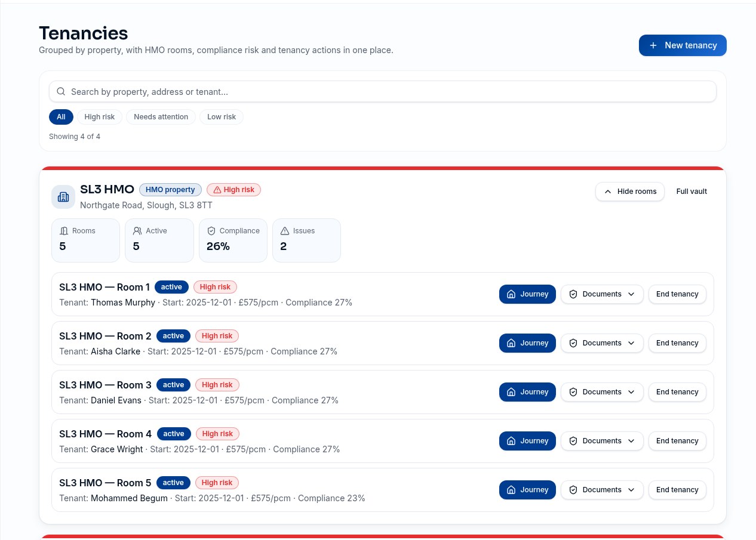The image size is (756, 540).
Task: Click the Northgate Road, Slough address
Action: tap(146, 205)
